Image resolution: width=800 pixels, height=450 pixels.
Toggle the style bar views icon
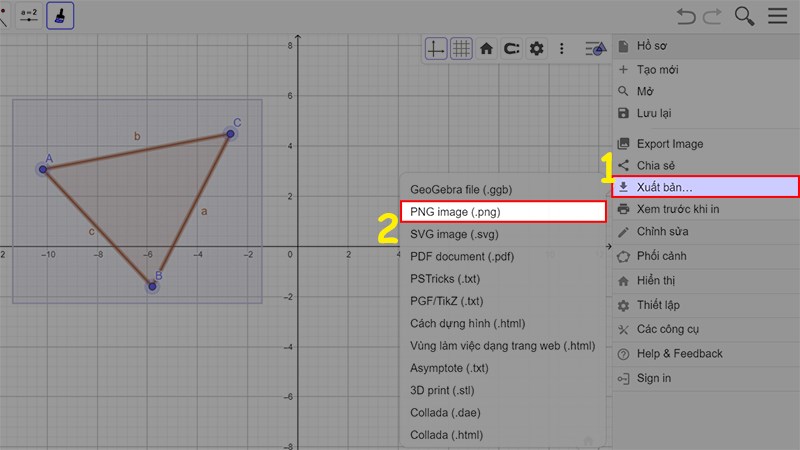click(x=595, y=49)
